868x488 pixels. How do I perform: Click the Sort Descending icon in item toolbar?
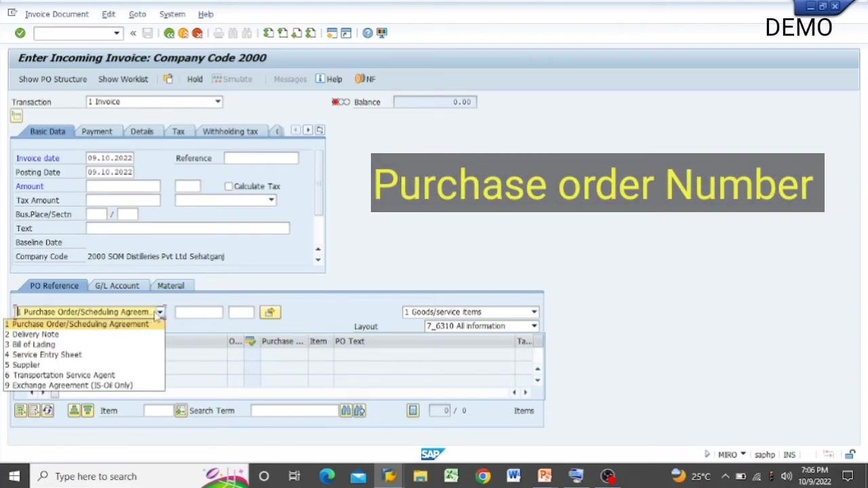click(x=87, y=411)
